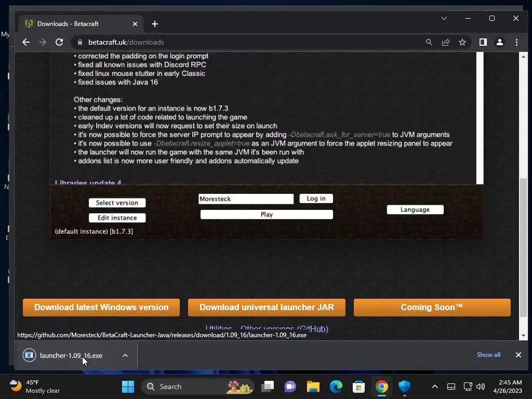This screenshot has width=532, height=399.
Task: Open downloaded launcher-1.09_16.exe file
Action: tap(71, 355)
